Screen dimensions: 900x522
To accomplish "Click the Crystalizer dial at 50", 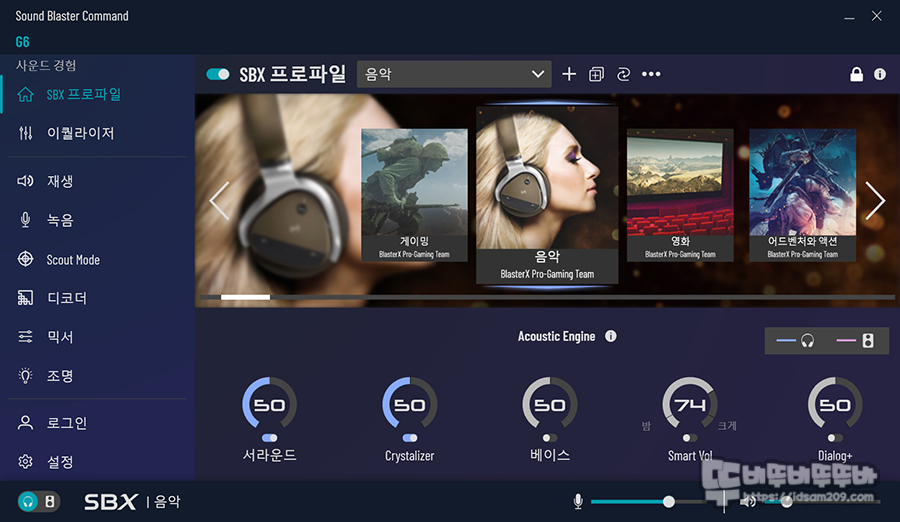I will 409,404.
